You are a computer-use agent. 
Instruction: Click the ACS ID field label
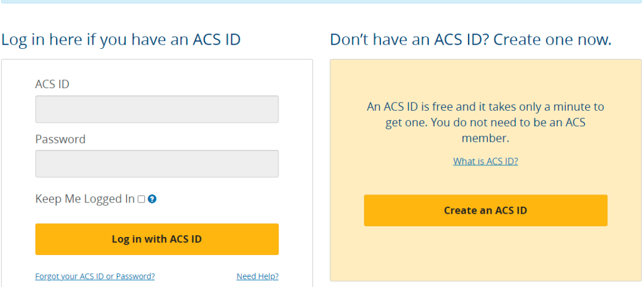tap(52, 85)
